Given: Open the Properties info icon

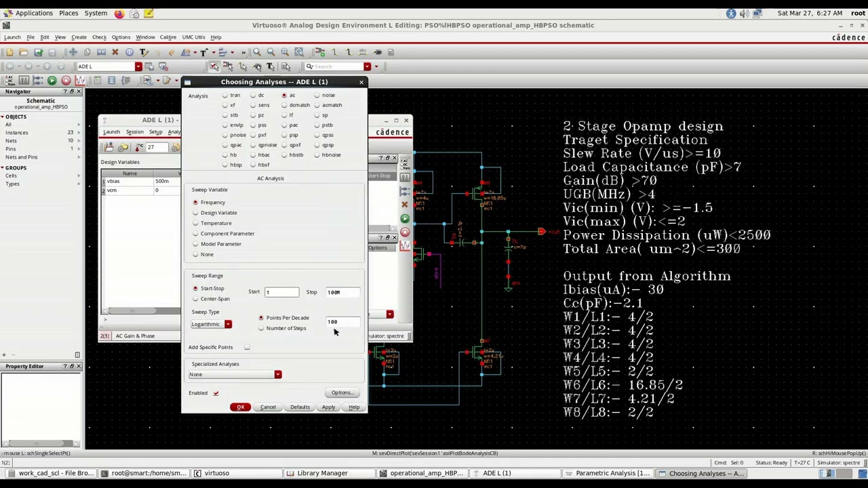Looking at the screenshot, I should 129,52.
